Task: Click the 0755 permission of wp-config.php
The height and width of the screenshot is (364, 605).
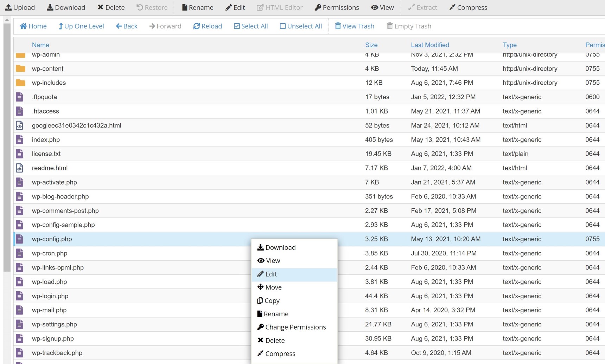Action: point(592,239)
